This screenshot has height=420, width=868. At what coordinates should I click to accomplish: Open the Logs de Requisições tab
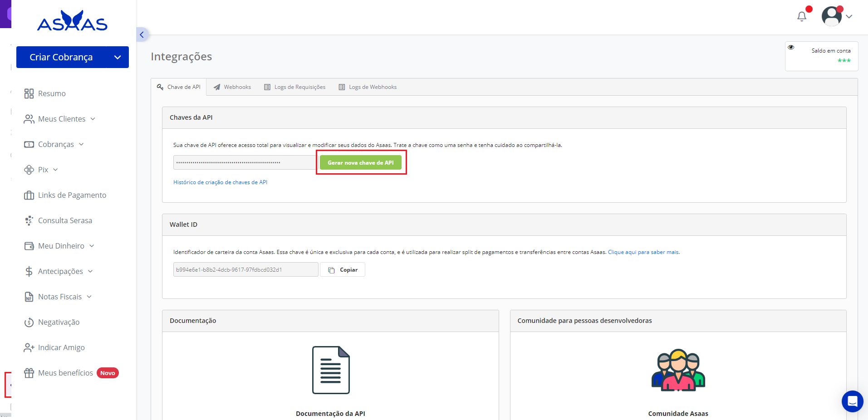coord(295,87)
